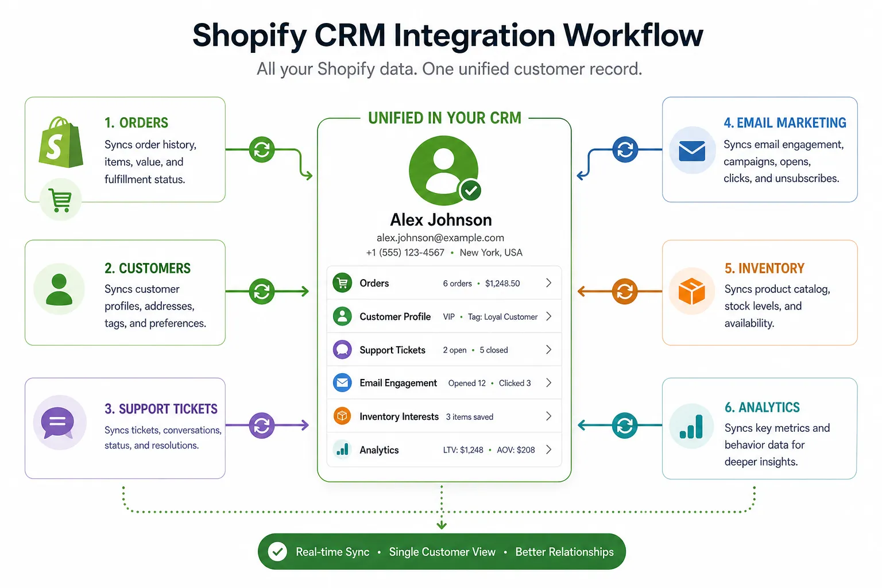Screen dimensions: 882x588
Task: Expand the Analytics row chevron
Action: 548,450
